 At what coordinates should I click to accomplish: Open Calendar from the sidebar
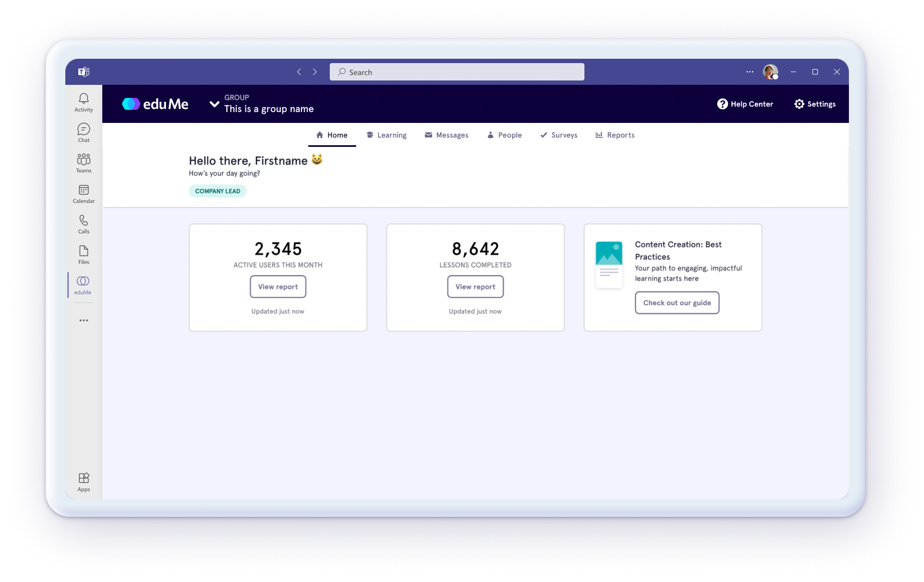[84, 193]
